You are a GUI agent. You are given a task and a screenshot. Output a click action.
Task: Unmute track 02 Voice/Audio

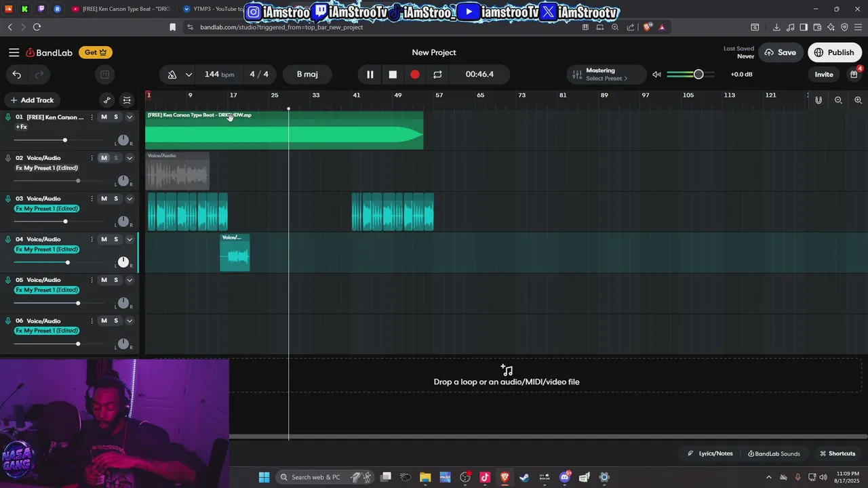[x=104, y=158]
